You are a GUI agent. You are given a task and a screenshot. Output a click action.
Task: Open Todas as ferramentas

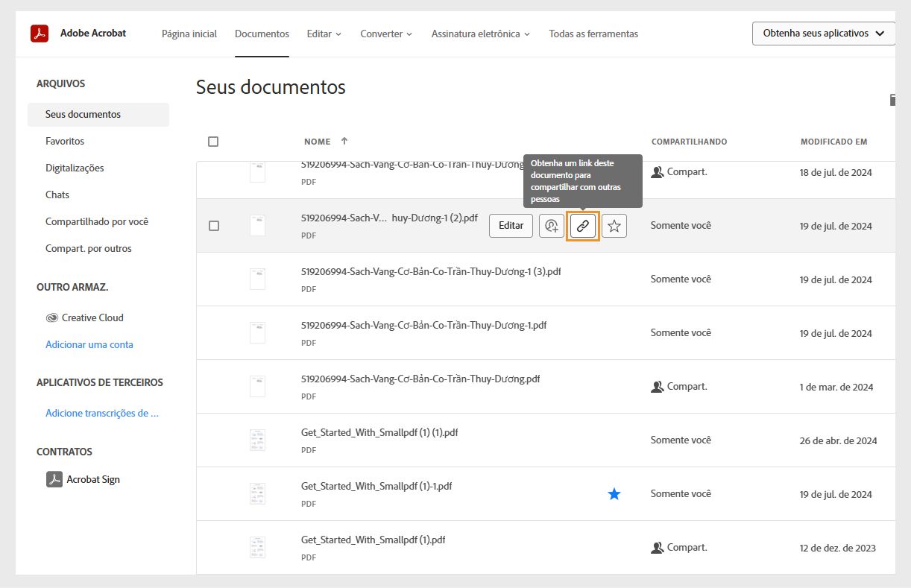click(593, 34)
